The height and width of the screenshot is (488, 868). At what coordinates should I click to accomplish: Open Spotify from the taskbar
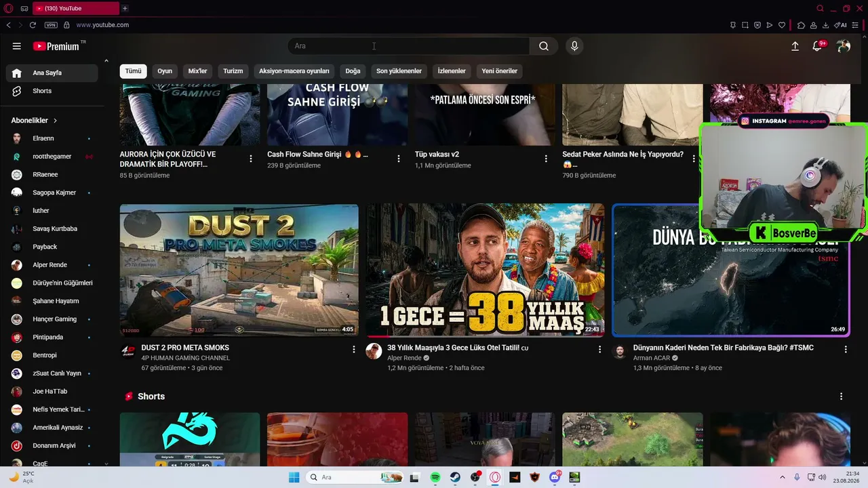[x=435, y=477]
